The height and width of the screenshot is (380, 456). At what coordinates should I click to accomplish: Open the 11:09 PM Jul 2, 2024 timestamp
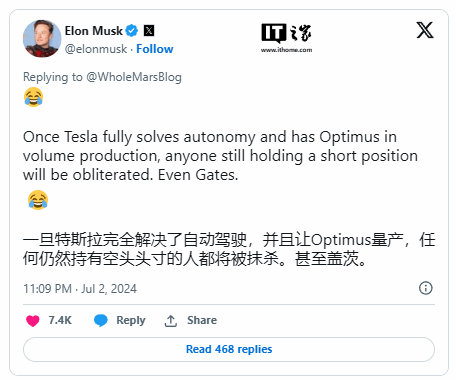click(80, 289)
